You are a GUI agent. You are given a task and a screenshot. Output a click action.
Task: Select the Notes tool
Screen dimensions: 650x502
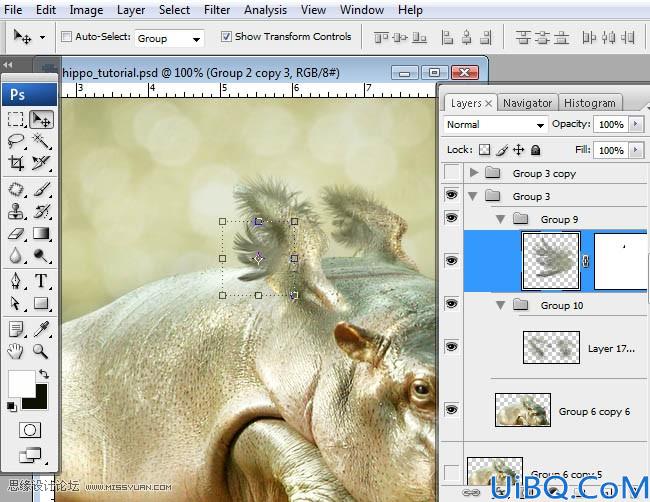click(16, 330)
